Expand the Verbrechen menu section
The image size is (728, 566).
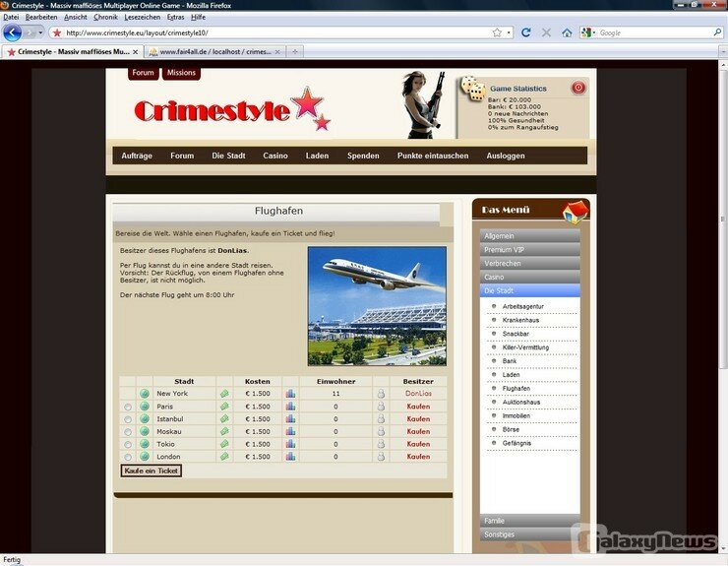(x=529, y=263)
